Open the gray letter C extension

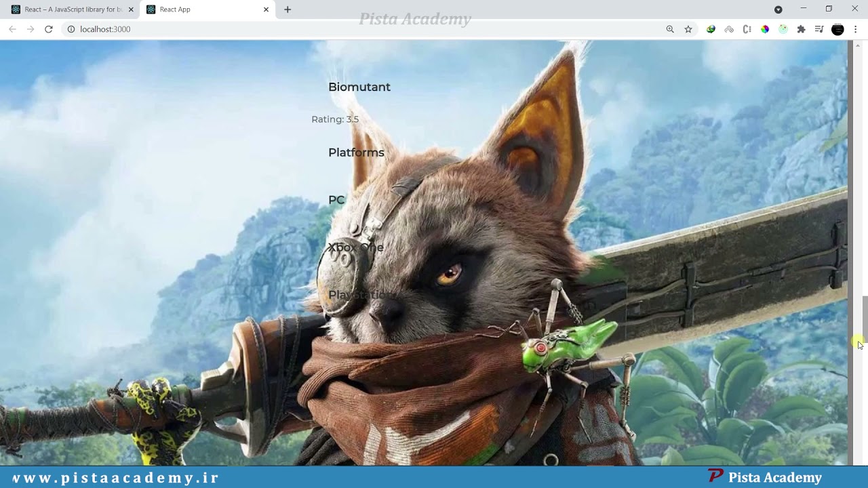(x=747, y=29)
